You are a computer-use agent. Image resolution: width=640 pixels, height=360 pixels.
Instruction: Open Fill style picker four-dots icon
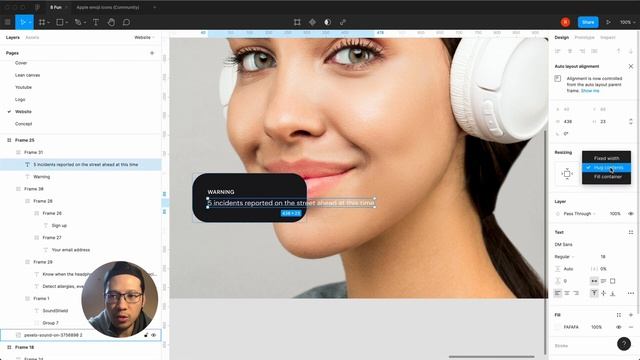tap(619, 315)
